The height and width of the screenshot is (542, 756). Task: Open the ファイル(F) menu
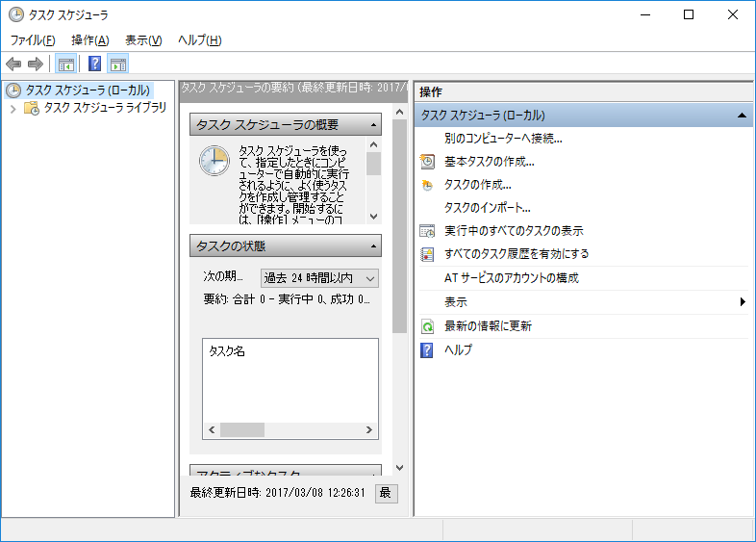[33, 40]
